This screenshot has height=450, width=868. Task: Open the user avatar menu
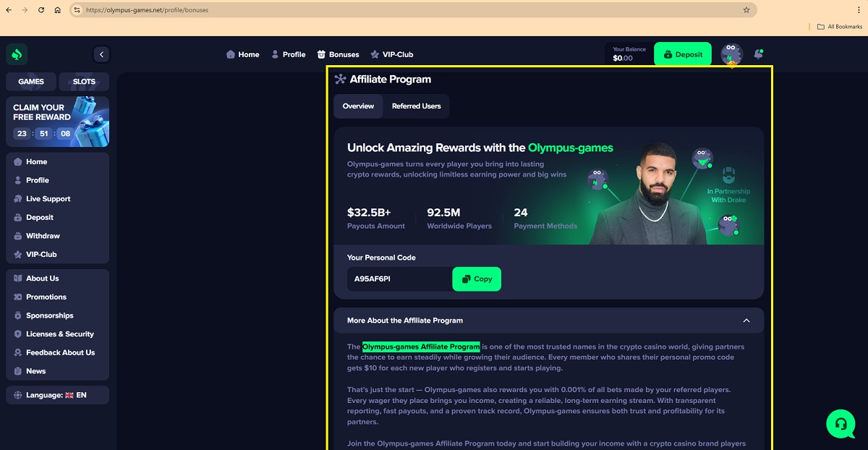[731, 54]
